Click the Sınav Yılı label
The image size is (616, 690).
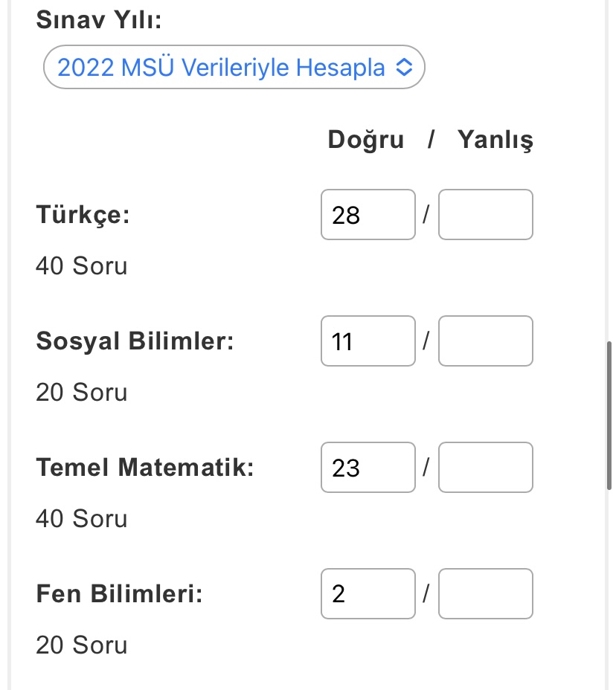click(x=98, y=19)
